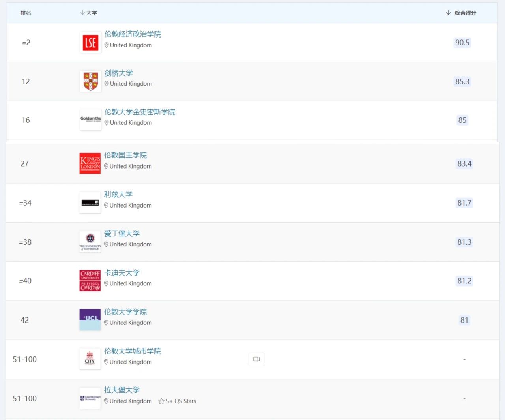505x420 pixels.
Task: Click the 排名 column header
Action: click(26, 13)
